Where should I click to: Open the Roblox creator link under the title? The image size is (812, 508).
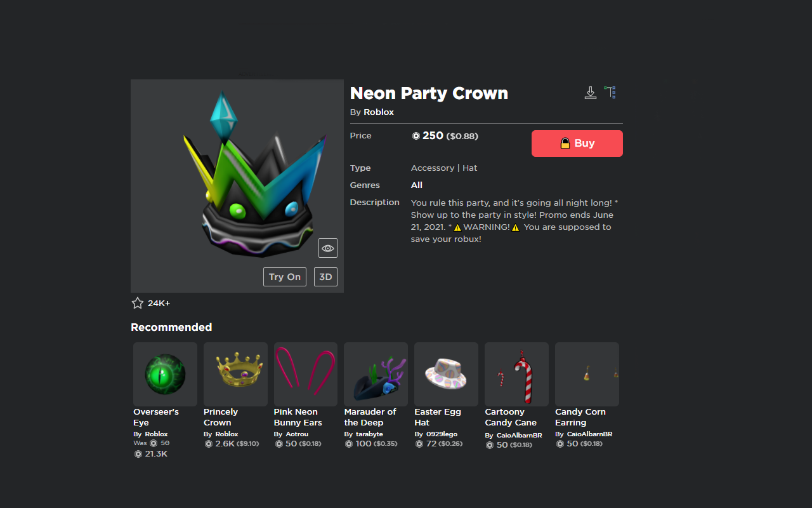click(379, 112)
